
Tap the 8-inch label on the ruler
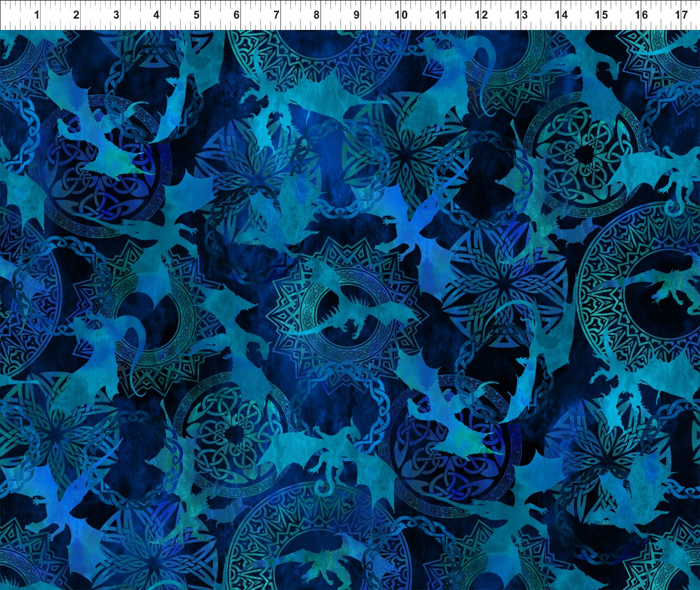pyautogui.click(x=316, y=15)
